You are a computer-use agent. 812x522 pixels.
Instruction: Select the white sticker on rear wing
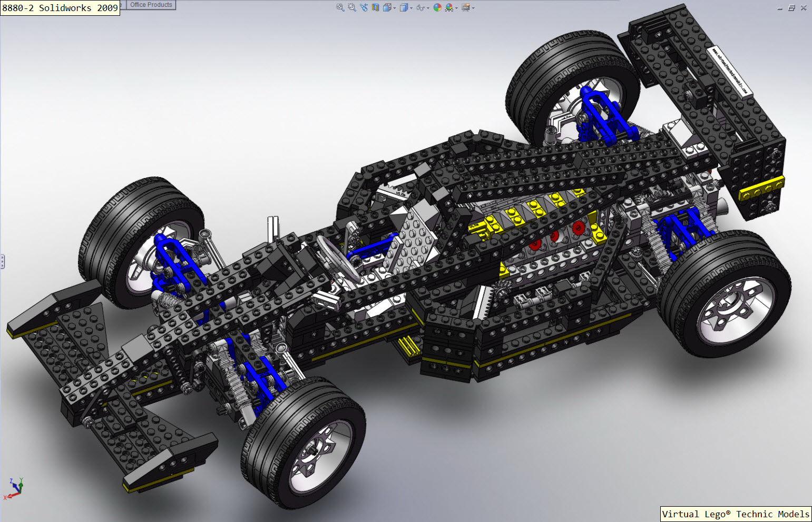pyautogui.click(x=729, y=71)
